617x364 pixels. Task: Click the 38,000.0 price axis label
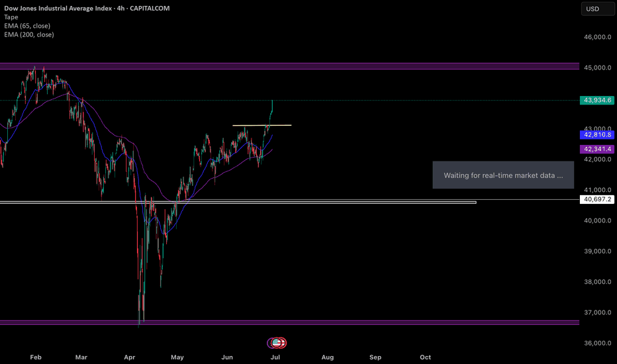pyautogui.click(x=598, y=282)
